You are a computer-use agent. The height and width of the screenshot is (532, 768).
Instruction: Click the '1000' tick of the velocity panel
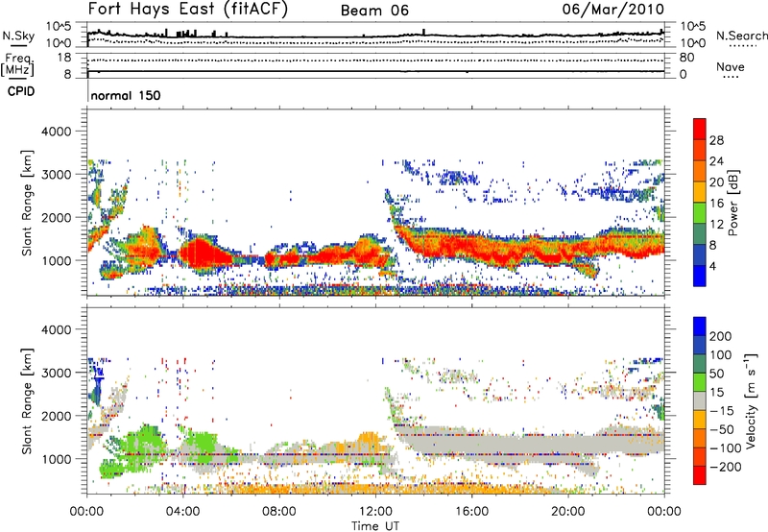click(x=56, y=459)
